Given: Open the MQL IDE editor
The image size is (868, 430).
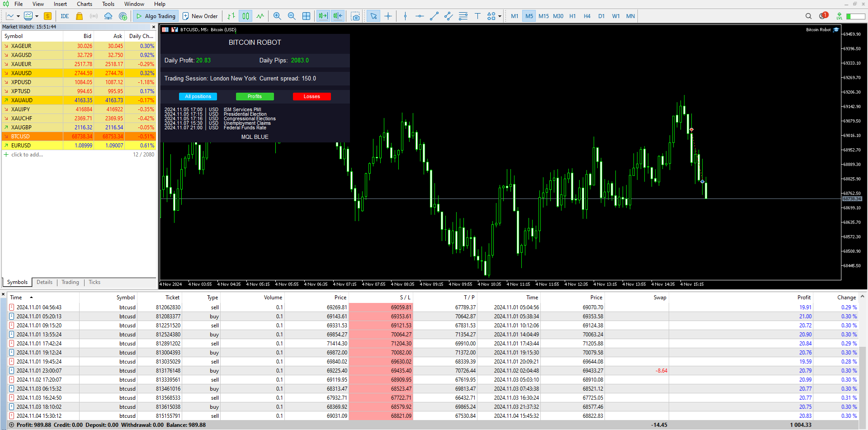Looking at the screenshot, I should pyautogui.click(x=65, y=16).
